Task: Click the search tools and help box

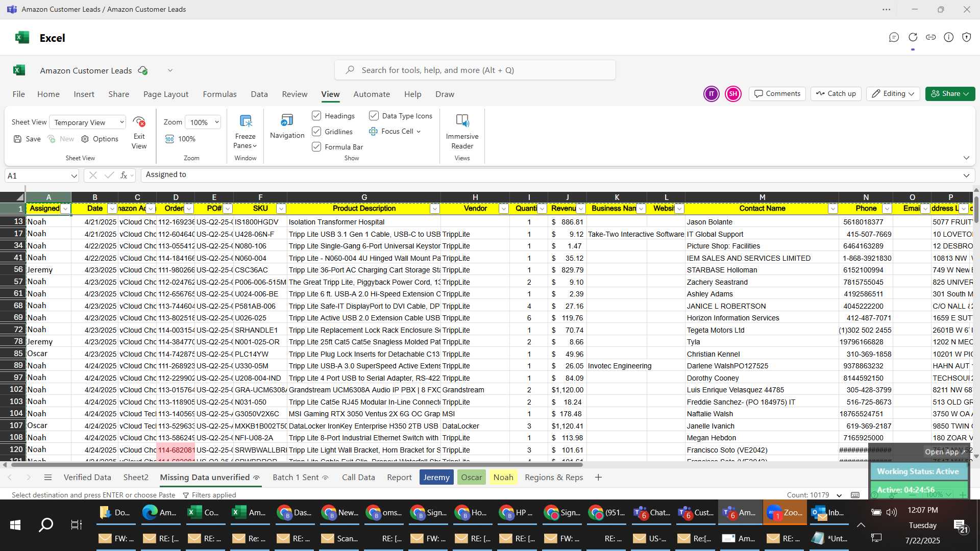Action: click(x=475, y=70)
